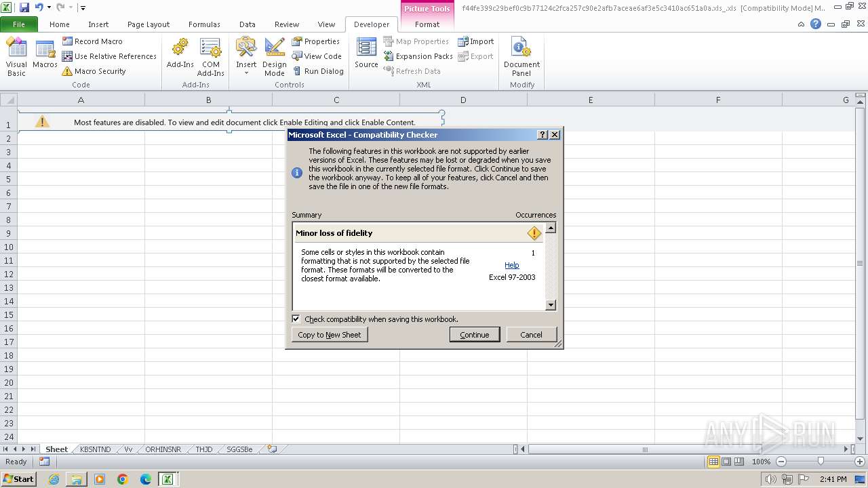Viewport: 868px width, 488px height.
Task: Click the Insert Worksheet tab icon
Action: (x=272, y=449)
